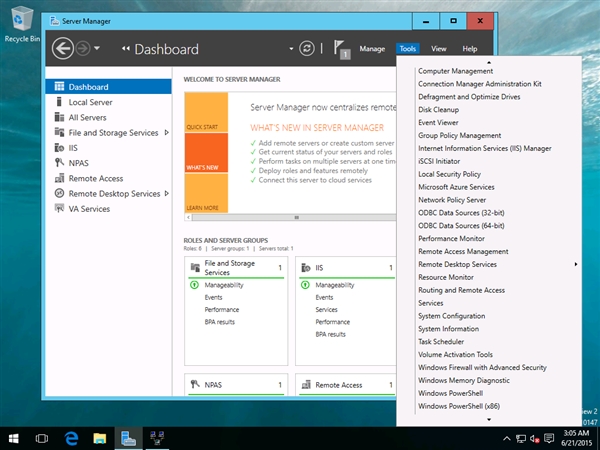
Task: Expand Remote Desktop Services sidebar arrow
Action: tap(165, 193)
